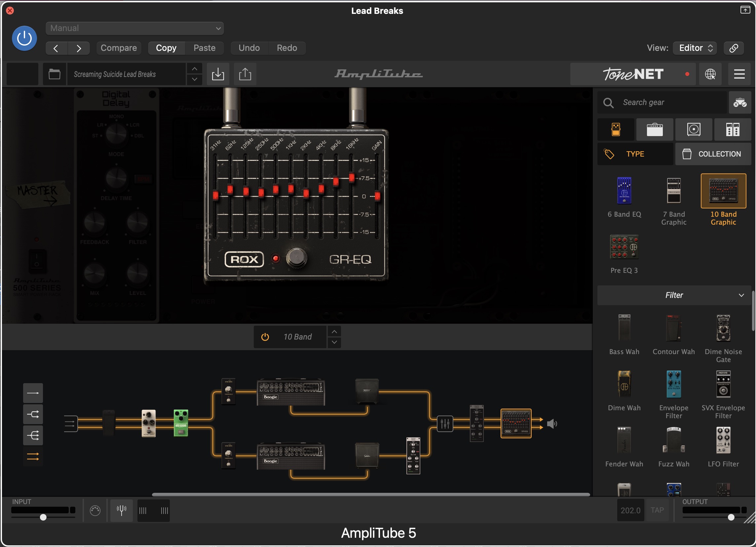
Task: Select the amplifier gear category tab
Action: (x=655, y=129)
